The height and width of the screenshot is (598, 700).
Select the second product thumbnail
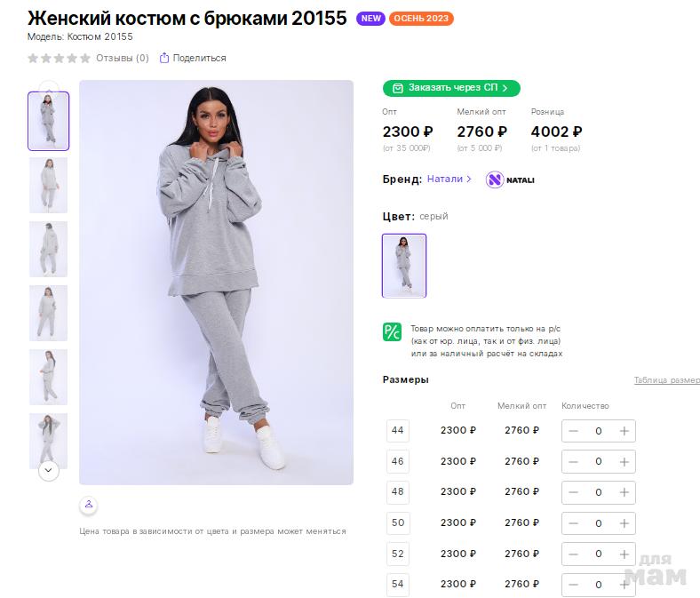pos(48,185)
